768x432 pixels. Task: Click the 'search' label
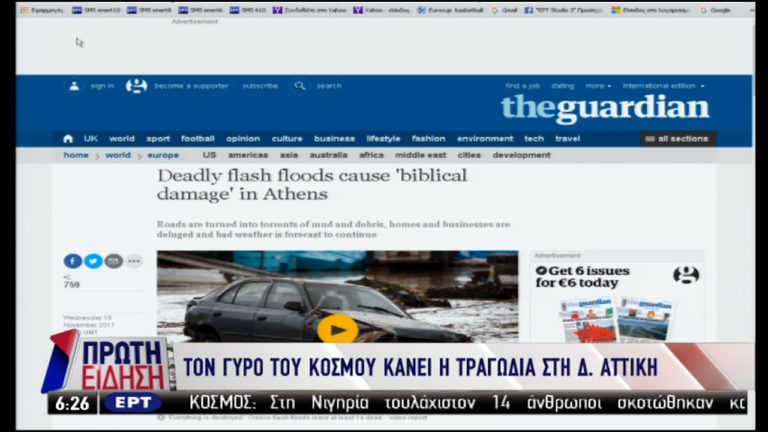pos(329,86)
